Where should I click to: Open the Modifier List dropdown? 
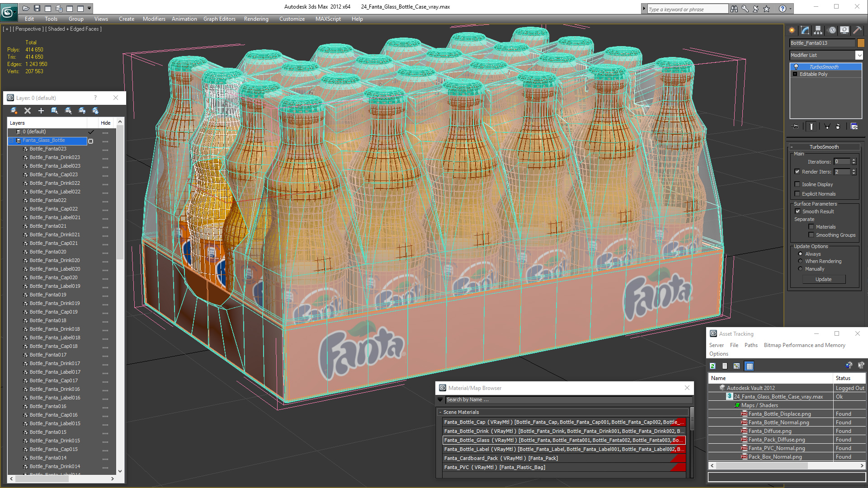tap(859, 55)
